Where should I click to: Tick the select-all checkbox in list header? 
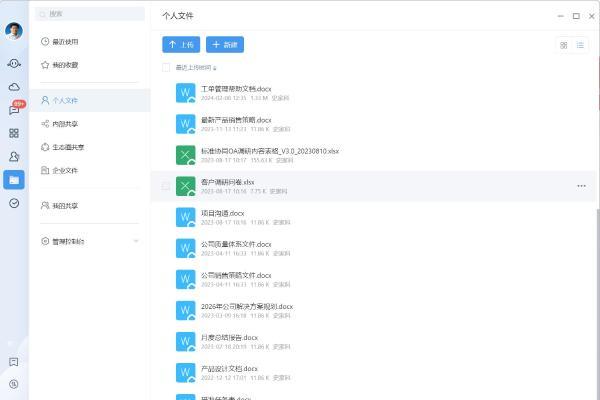click(x=166, y=68)
